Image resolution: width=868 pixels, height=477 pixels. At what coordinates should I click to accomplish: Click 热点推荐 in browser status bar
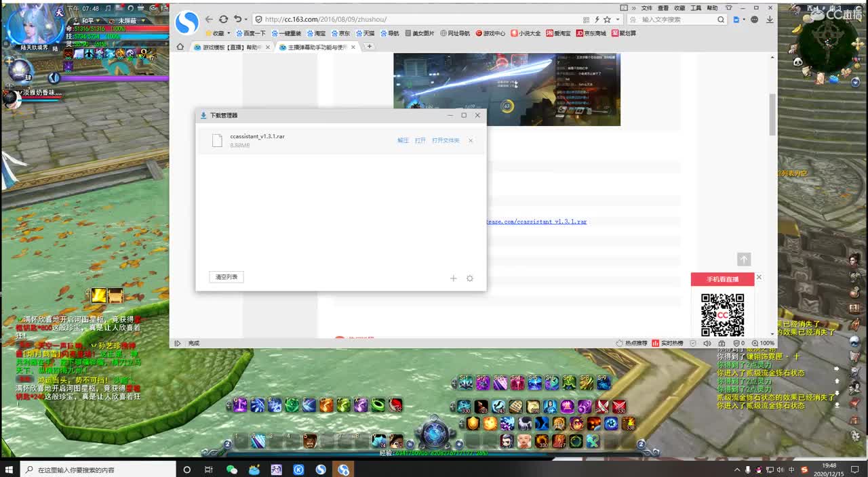tap(631, 344)
